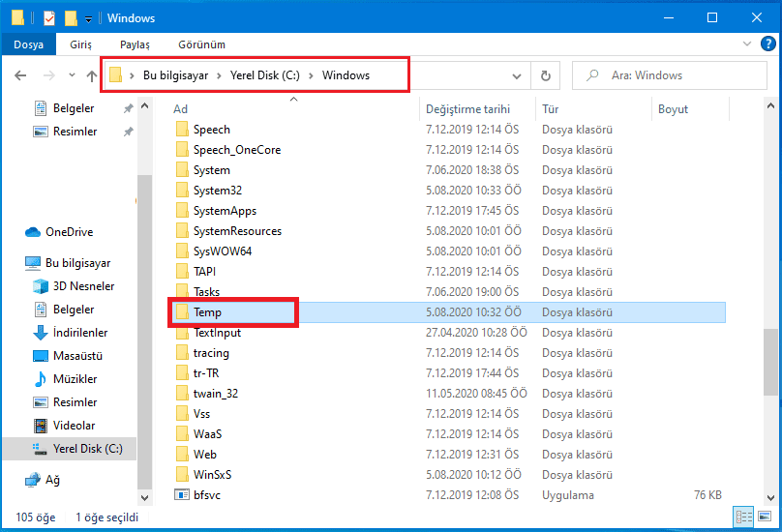This screenshot has width=782, height=532.
Task: Select the TextInput folder
Action: pos(217,333)
